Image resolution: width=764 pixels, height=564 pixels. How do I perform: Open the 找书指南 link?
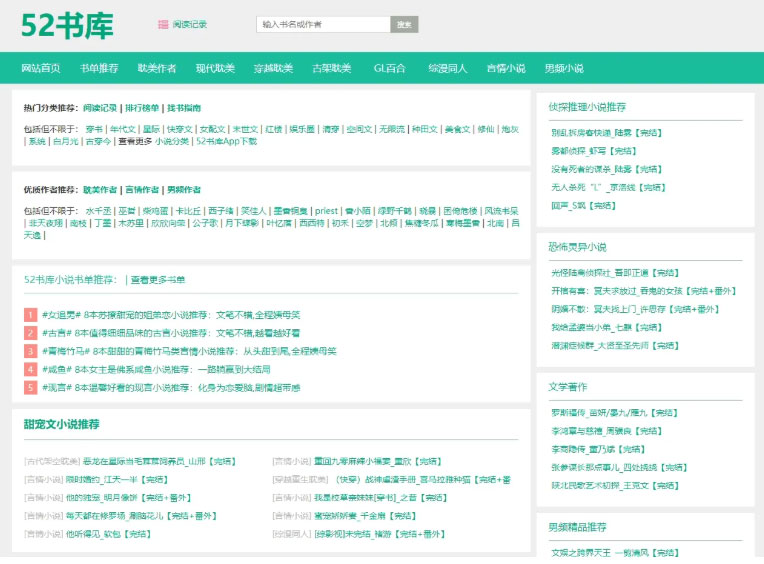coord(184,108)
